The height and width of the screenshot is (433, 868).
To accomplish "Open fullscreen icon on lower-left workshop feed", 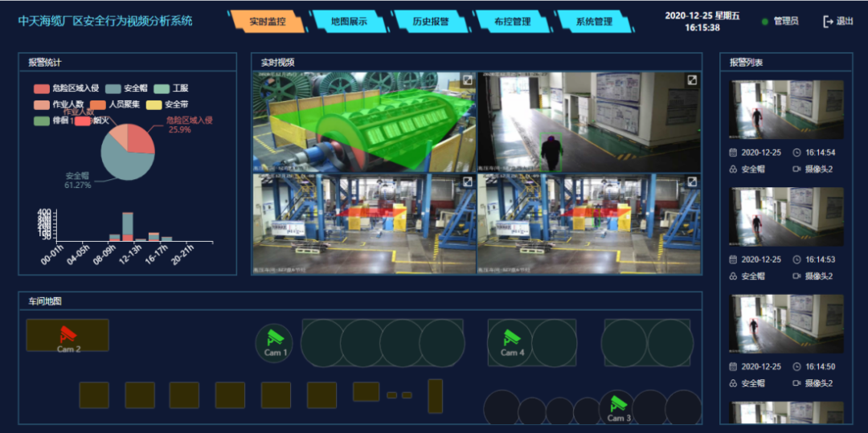I will point(467,182).
